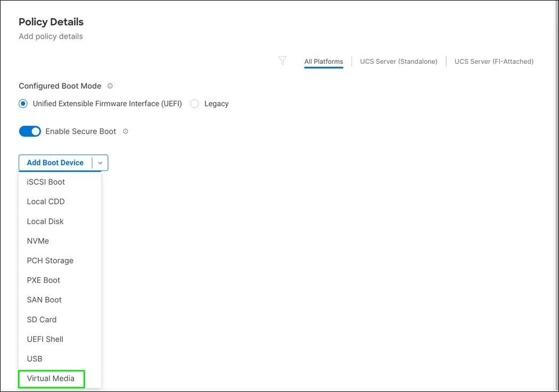Click the info icon beside Configured Boot Mode
This screenshot has height=392, width=559.
(110, 85)
